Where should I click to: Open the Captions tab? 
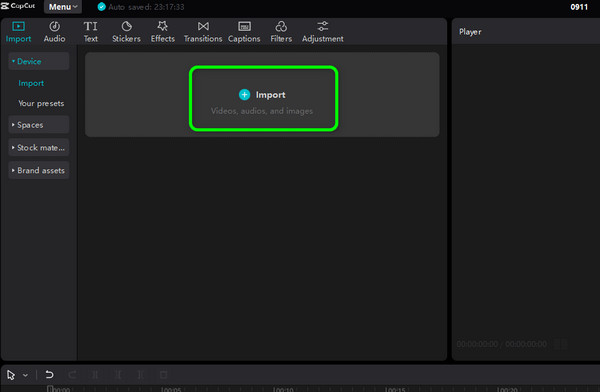coord(244,32)
